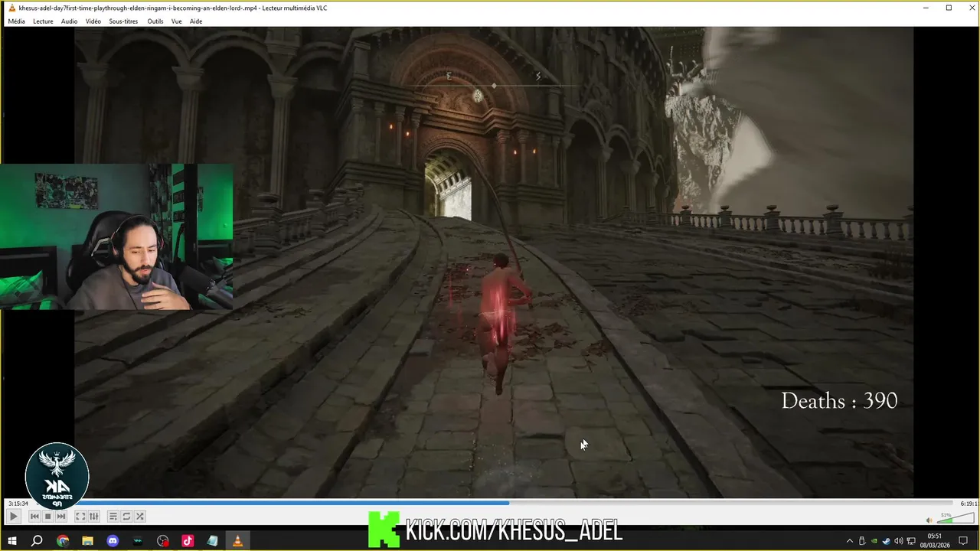
Task: Open the taskbar clock and date
Action: [x=935, y=541]
